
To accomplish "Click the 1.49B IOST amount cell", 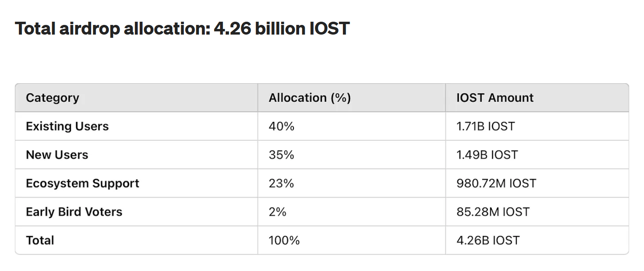I will click(487, 155).
